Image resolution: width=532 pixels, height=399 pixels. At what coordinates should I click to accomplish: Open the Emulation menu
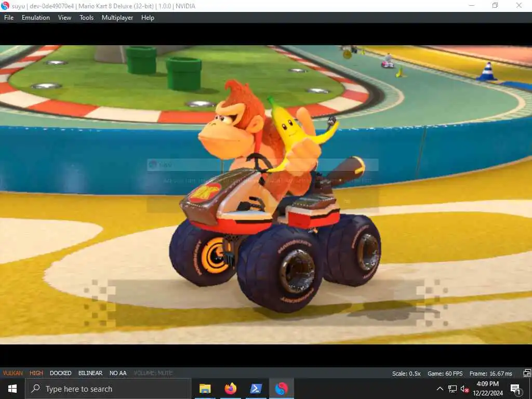36,18
